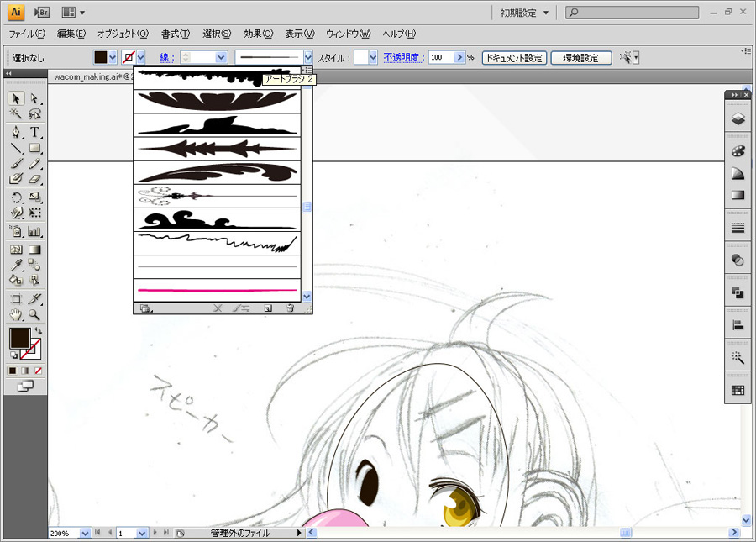Choose the Rectangle tool
The width and height of the screenshot is (756, 542).
tap(34, 148)
